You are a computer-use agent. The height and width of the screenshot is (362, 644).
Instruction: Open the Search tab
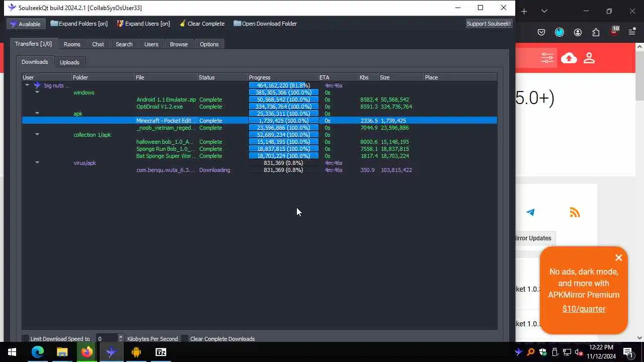tap(124, 44)
